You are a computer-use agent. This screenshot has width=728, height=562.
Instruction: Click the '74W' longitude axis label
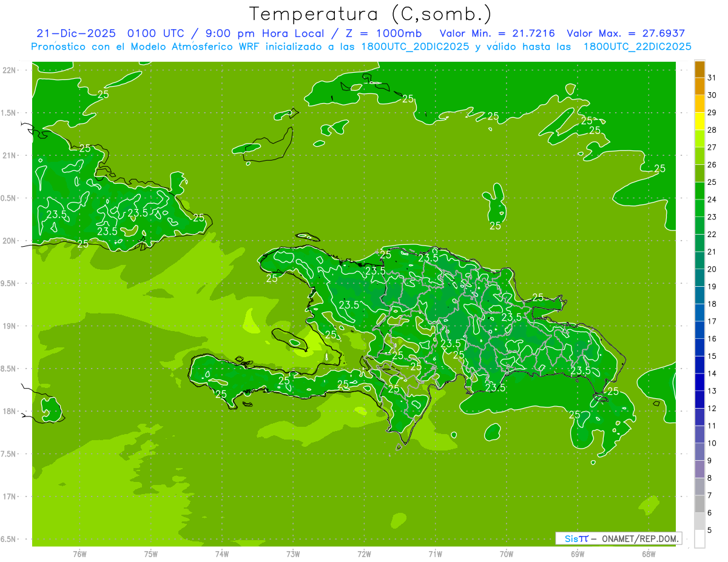click(x=221, y=554)
